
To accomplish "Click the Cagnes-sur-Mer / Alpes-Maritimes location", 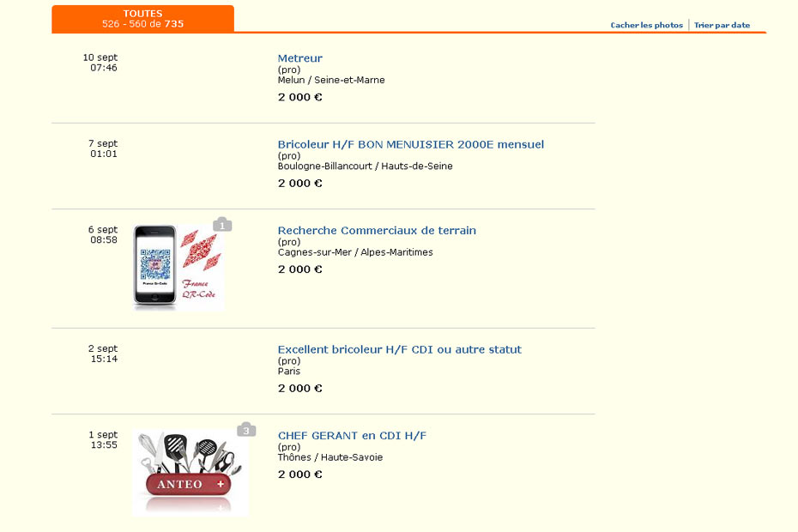I will click(x=355, y=252).
